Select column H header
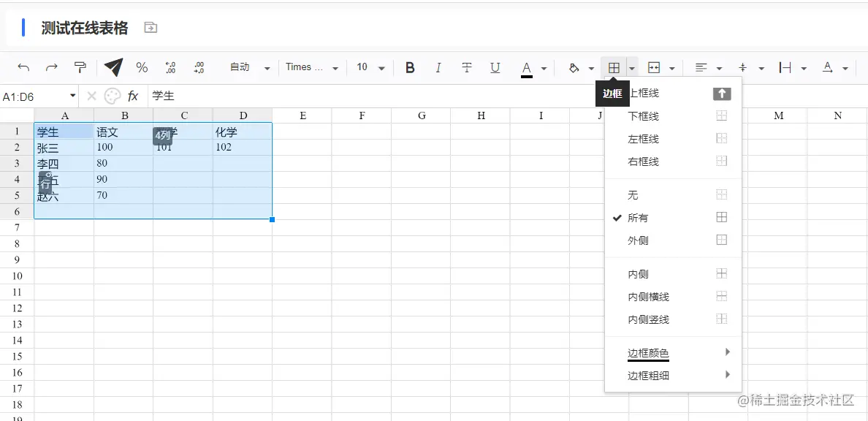 [x=481, y=115]
